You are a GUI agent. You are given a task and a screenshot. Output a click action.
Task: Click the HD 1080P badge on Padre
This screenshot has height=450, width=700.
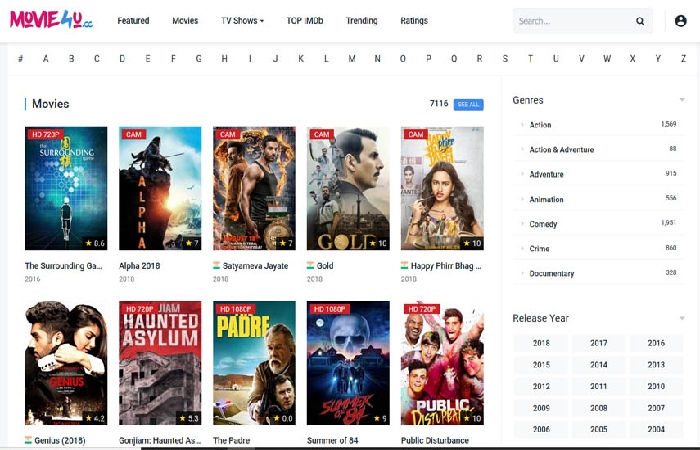235,308
